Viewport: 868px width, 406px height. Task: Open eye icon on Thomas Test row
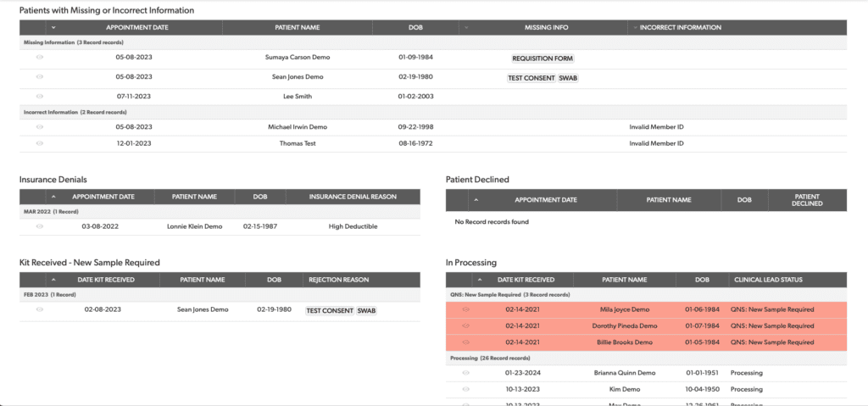(39, 143)
